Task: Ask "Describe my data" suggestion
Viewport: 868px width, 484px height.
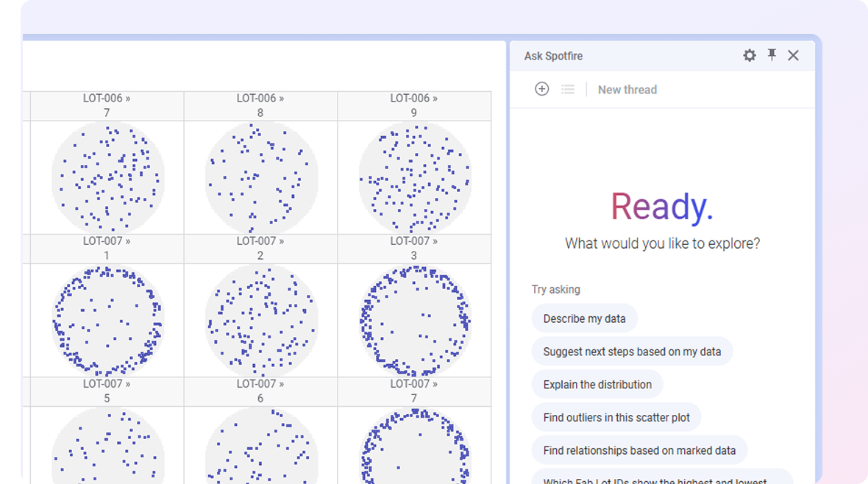Action: point(585,319)
